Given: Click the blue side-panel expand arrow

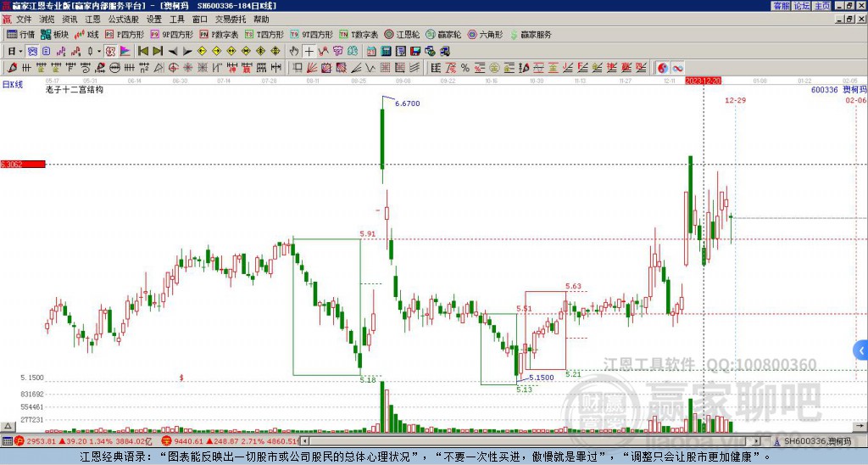Looking at the screenshot, I should [x=861, y=350].
